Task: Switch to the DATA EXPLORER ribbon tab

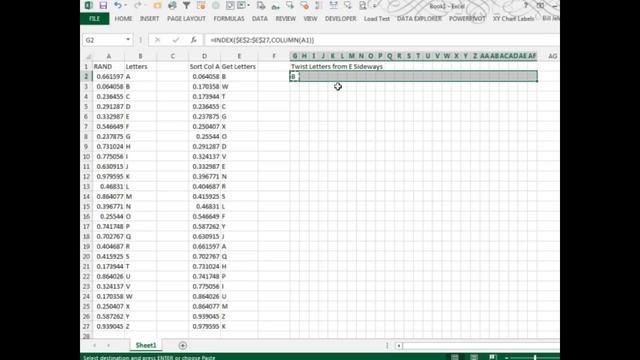Action: click(x=419, y=19)
